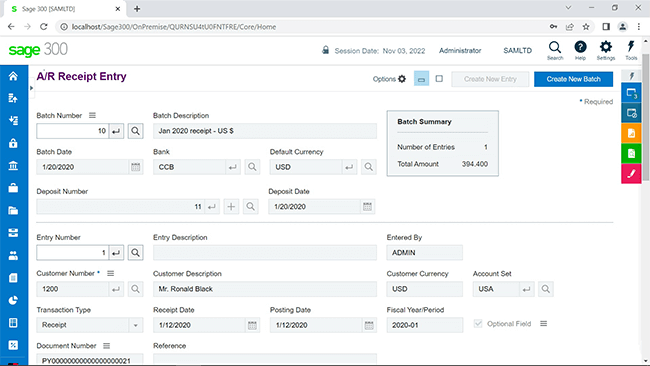Click the Create New Entry button
650x366 pixels.
point(490,79)
